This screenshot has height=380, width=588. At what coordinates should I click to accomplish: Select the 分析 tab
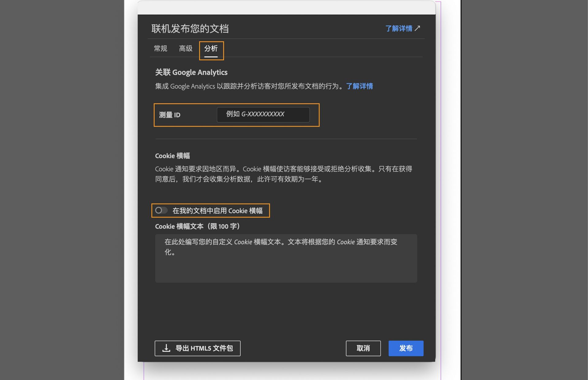(x=211, y=49)
